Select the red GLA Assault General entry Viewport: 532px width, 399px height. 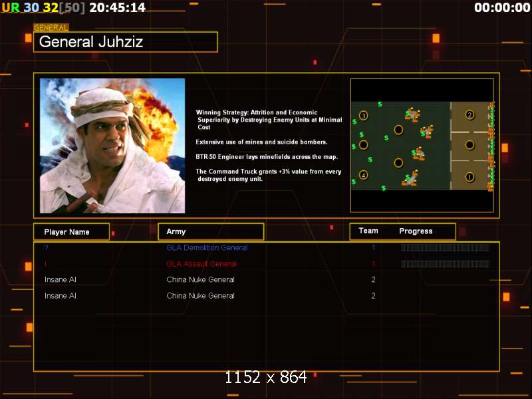click(201, 263)
